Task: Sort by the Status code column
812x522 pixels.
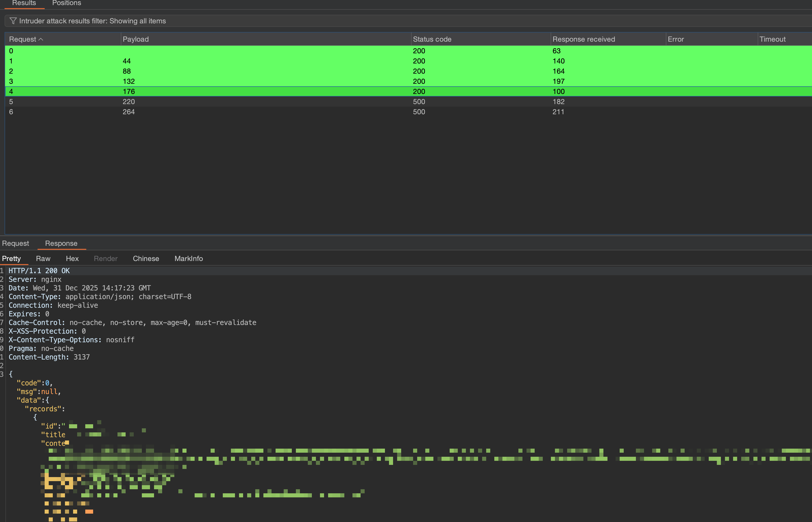Action: click(x=432, y=39)
